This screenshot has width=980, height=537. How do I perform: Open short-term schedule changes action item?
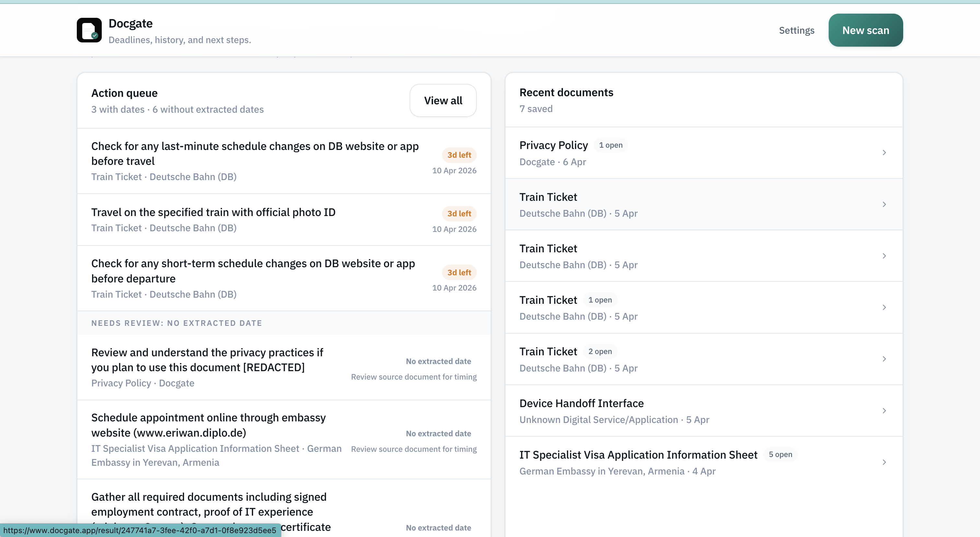(252, 271)
